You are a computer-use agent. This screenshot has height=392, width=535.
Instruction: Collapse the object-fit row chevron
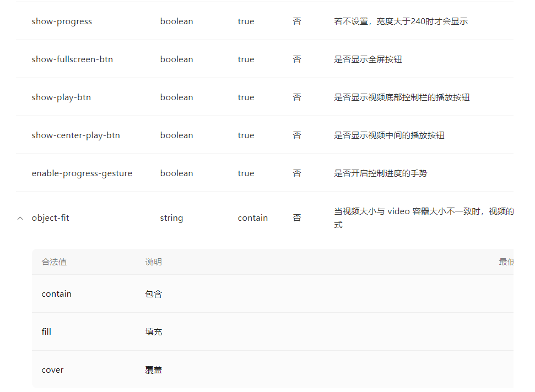point(20,218)
